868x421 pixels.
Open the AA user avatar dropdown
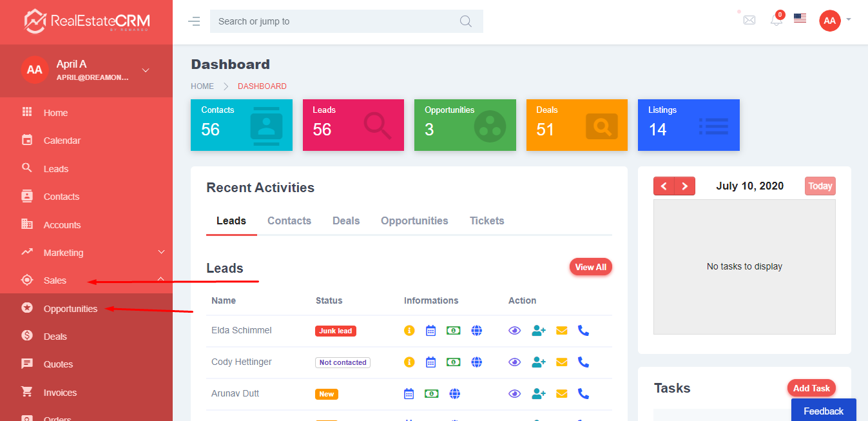tap(834, 21)
